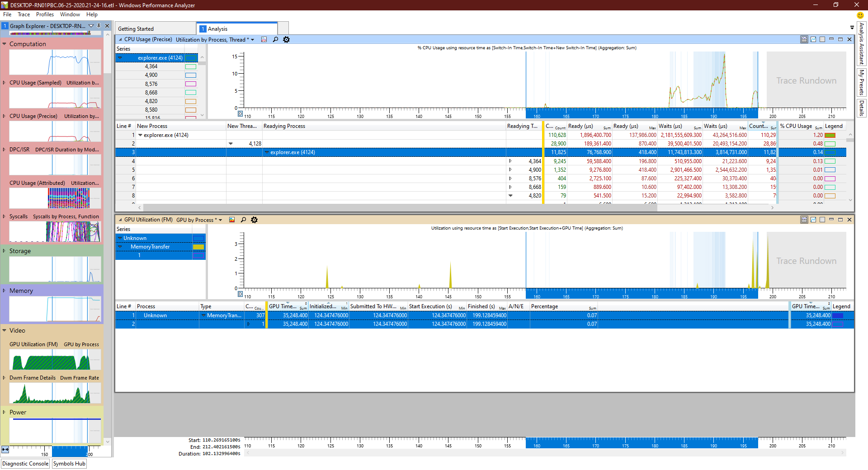
Task: Open the Window menu
Action: 70,14
